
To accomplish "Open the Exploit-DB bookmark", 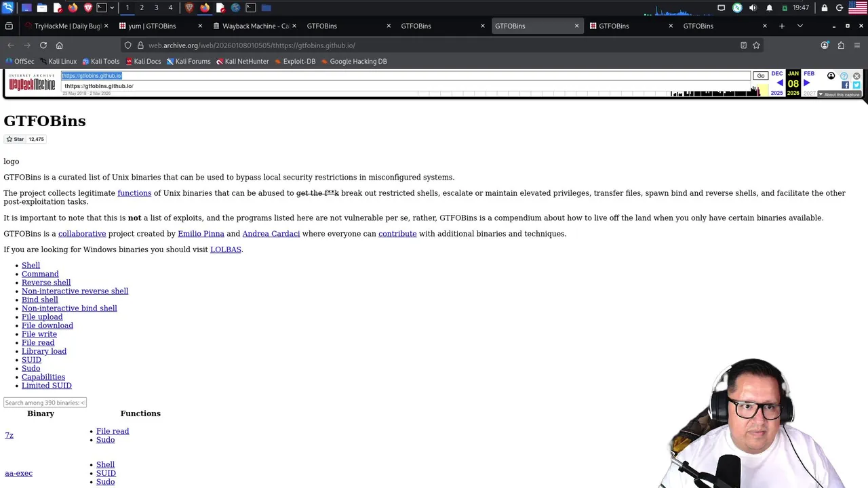I will coord(294,61).
